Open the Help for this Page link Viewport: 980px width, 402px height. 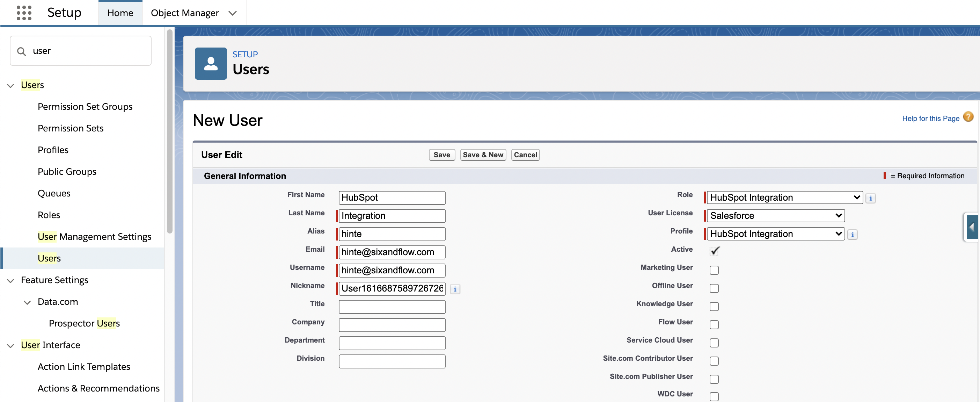930,119
